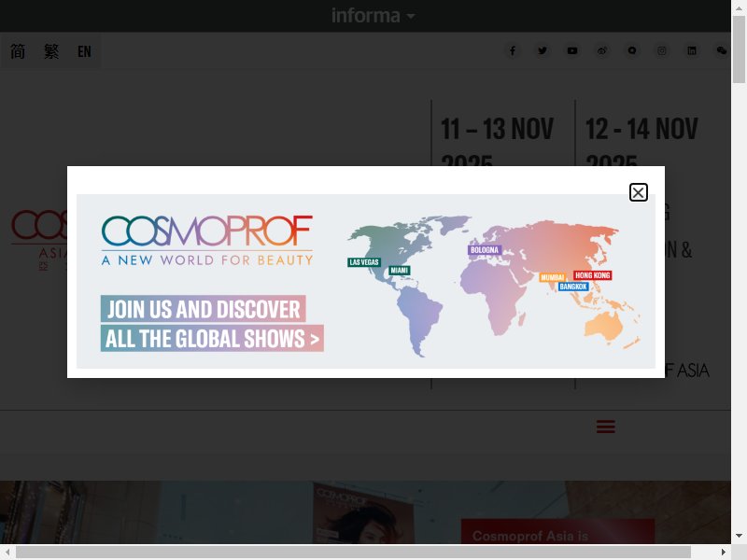The width and height of the screenshot is (747, 560).
Task: Click Join Us and Discover banner text
Action: [203, 309]
